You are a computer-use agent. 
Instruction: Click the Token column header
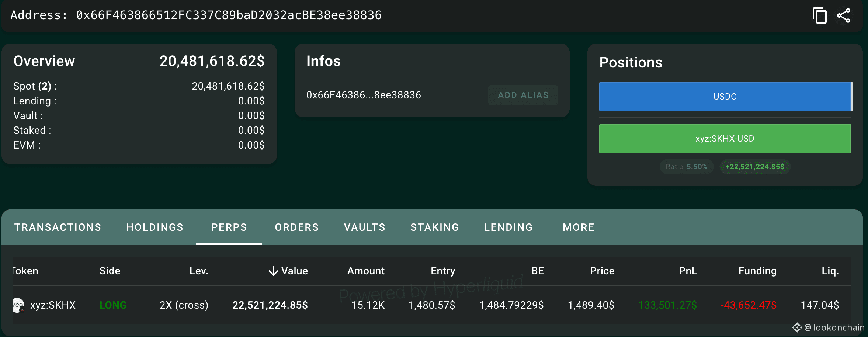26,271
